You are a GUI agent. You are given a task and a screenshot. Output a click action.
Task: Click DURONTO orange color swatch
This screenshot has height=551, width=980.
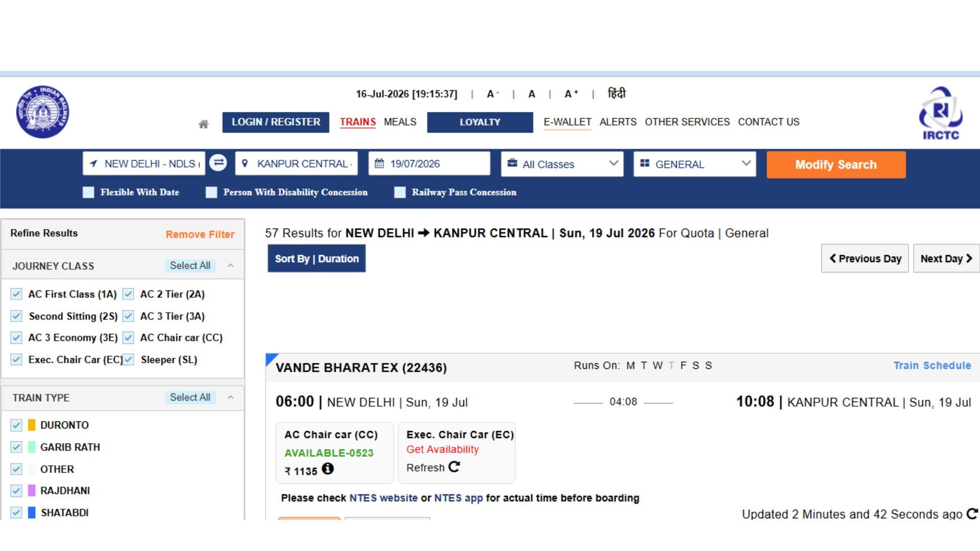32,425
